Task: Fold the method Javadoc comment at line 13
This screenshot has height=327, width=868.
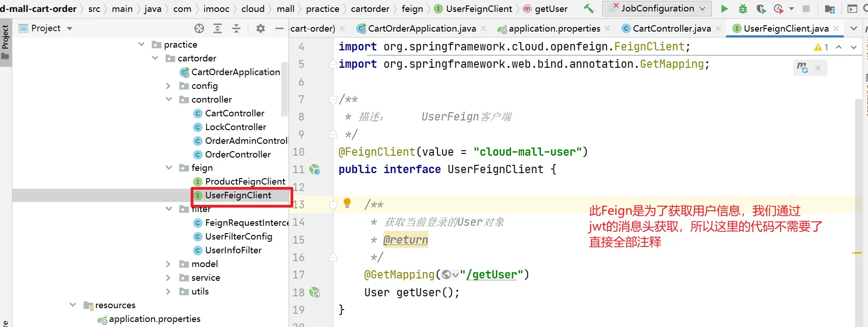Action: 333,205
